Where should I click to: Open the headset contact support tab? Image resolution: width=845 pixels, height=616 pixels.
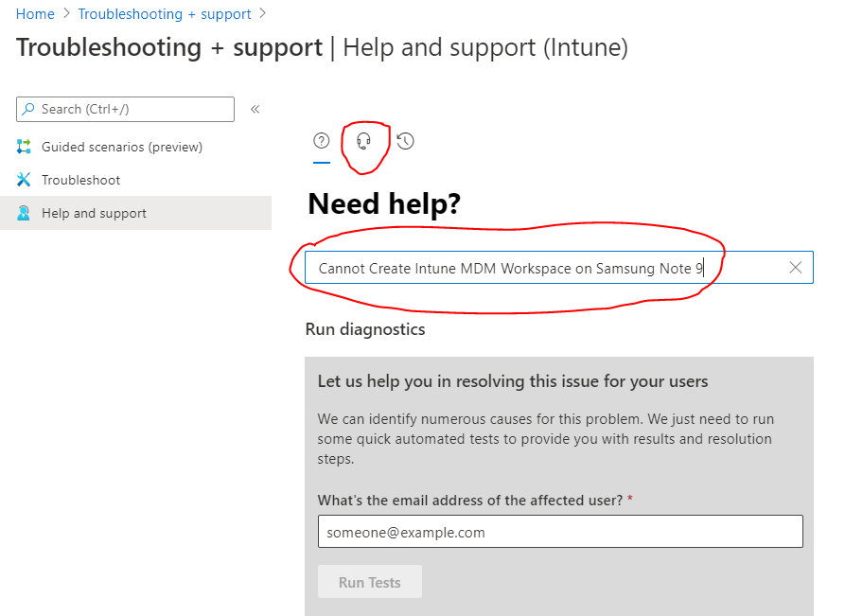coord(363,142)
